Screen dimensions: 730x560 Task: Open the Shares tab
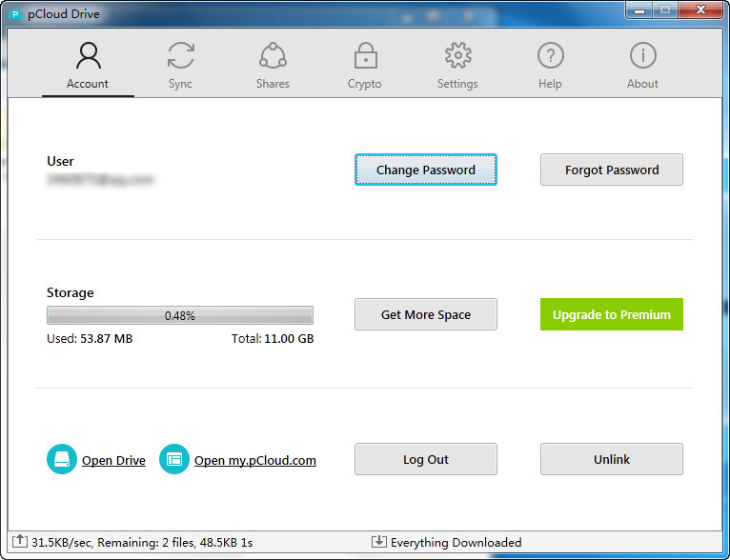pos(273,65)
